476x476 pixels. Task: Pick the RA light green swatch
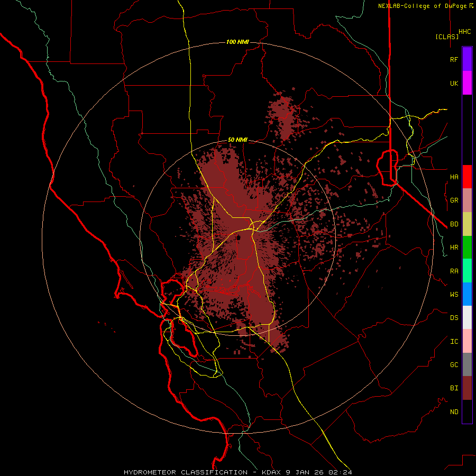(467, 271)
